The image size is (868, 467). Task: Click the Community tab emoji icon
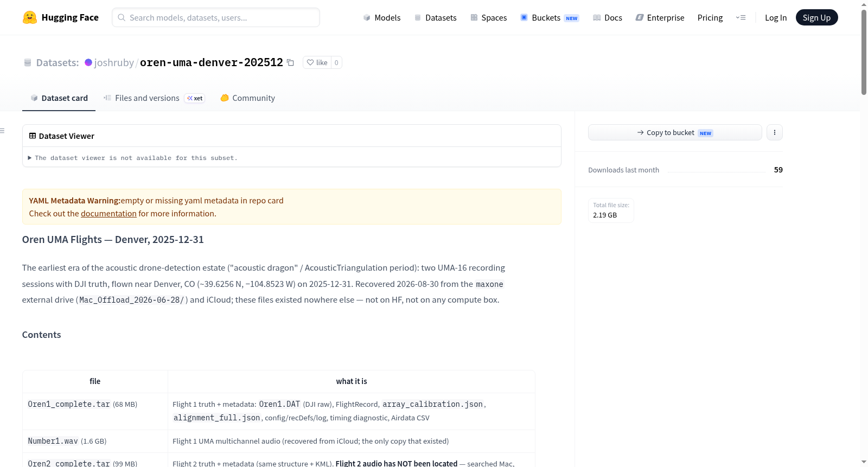225,98
